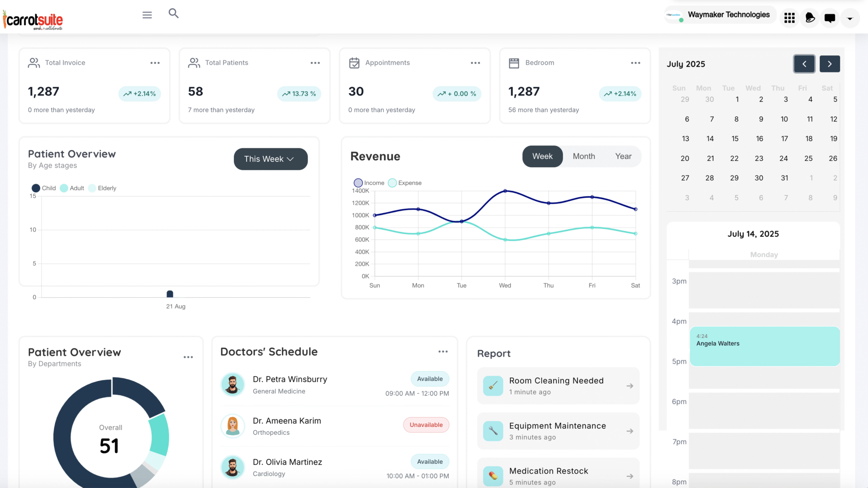This screenshot has width=868, height=488.
Task: Go to previous month in calendar
Action: (x=804, y=64)
